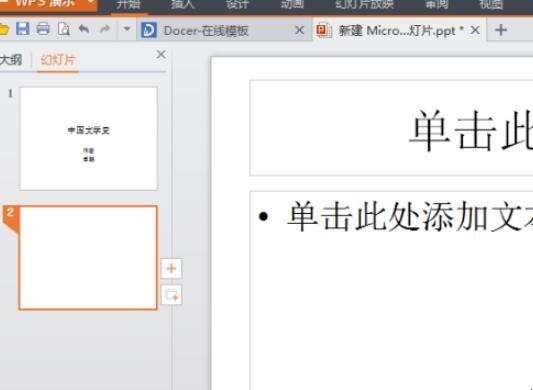Viewport: 533px width, 390px height.
Task: Undo the last action
Action: 84,29
